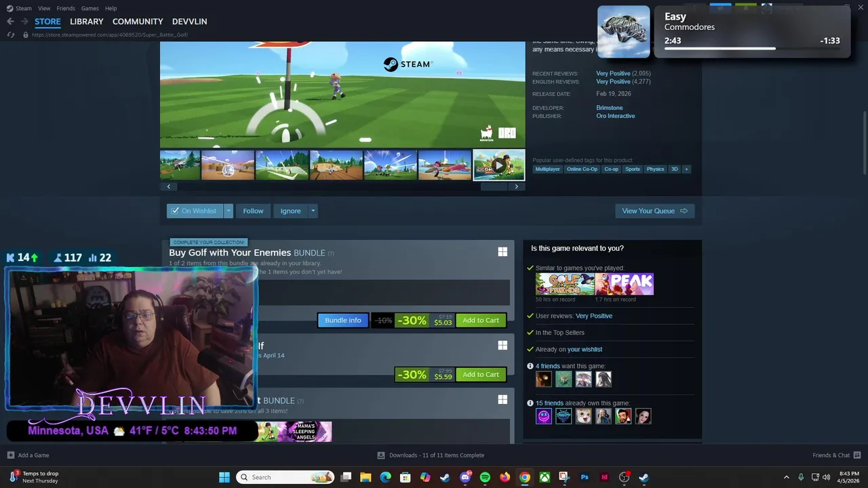The height and width of the screenshot is (488, 868).
Task: Click the taskbar Search box
Action: pos(285,477)
